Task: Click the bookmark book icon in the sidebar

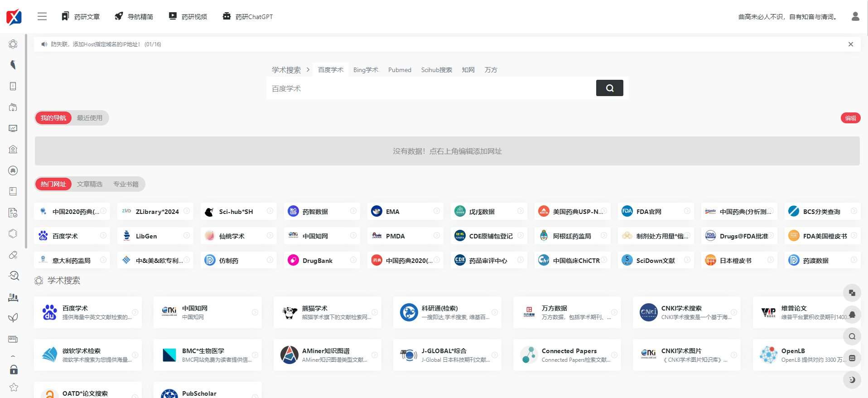Action: [13, 191]
